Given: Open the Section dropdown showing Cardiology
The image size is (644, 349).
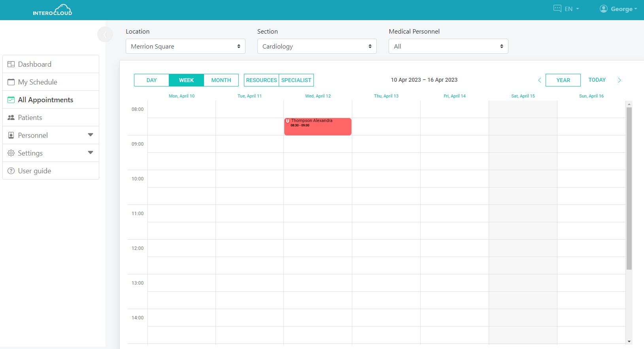Looking at the screenshot, I should [x=317, y=46].
